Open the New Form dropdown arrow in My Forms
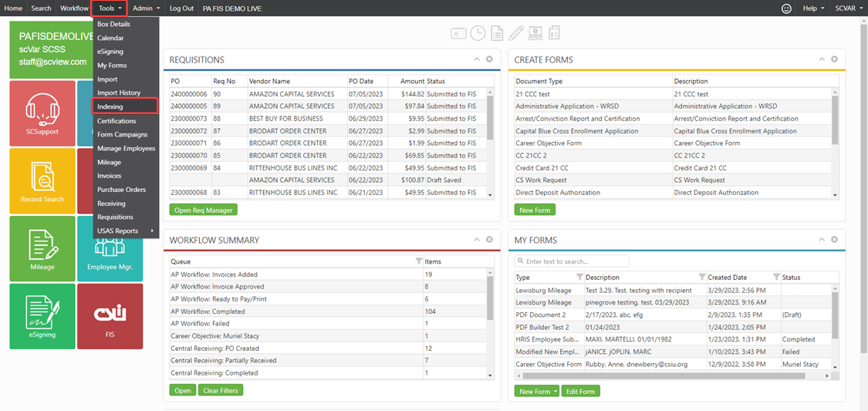This screenshot has width=868, height=411. [x=556, y=392]
